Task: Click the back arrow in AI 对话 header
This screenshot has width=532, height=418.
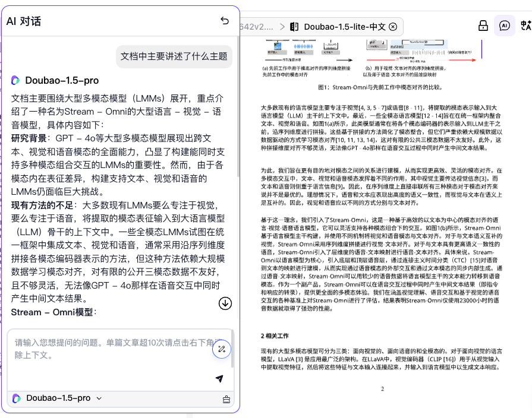Action: (x=225, y=21)
